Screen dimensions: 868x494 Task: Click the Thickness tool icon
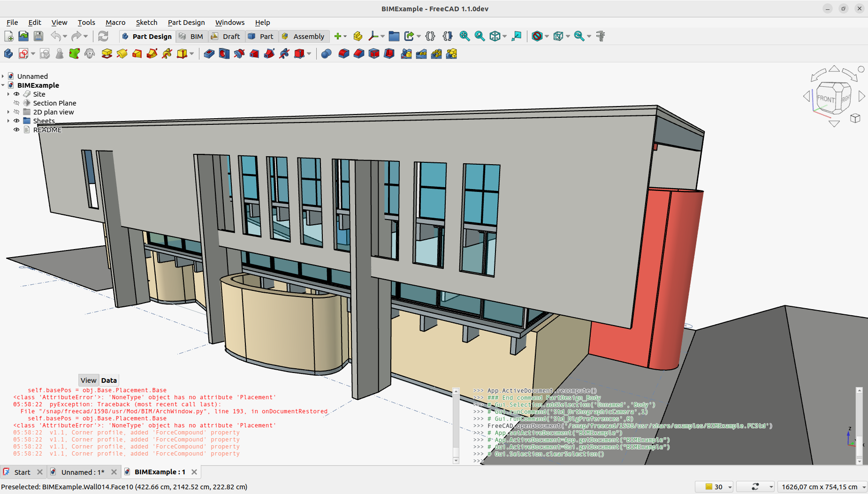[x=389, y=53]
